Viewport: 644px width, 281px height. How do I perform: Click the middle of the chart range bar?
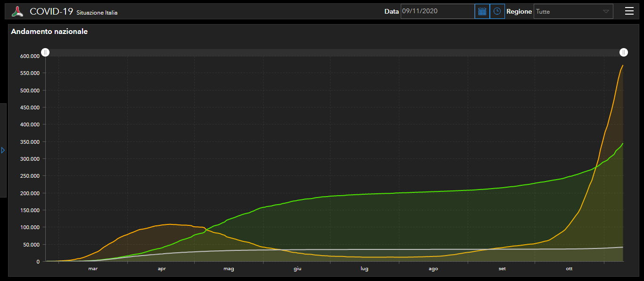tap(334, 52)
